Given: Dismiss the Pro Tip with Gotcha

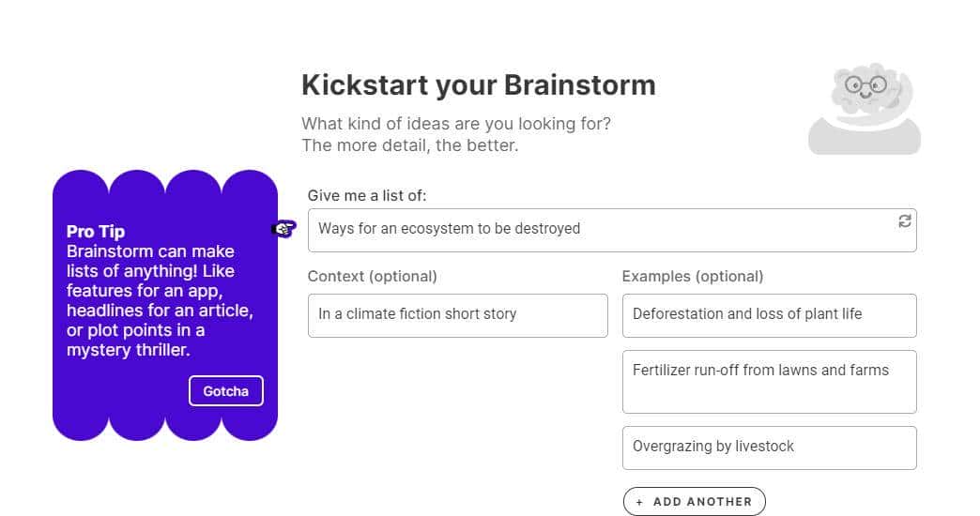Looking at the screenshot, I should (x=225, y=391).
